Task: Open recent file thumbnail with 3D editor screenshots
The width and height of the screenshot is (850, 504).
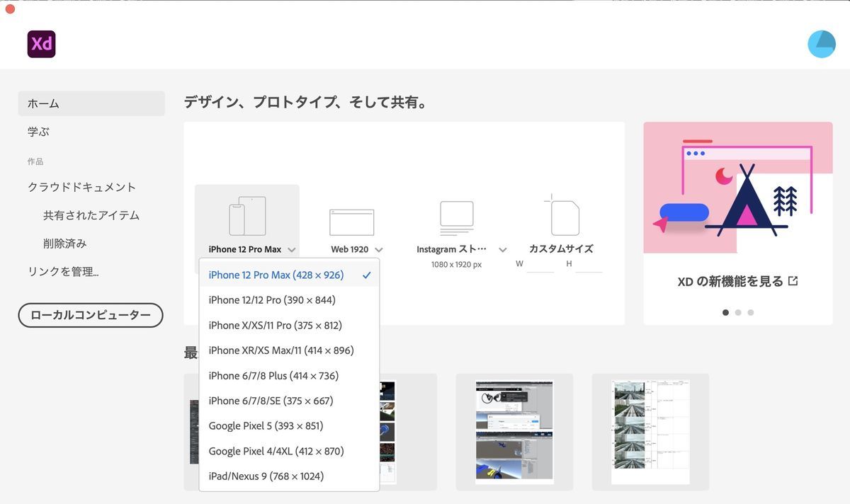Action: (x=514, y=432)
